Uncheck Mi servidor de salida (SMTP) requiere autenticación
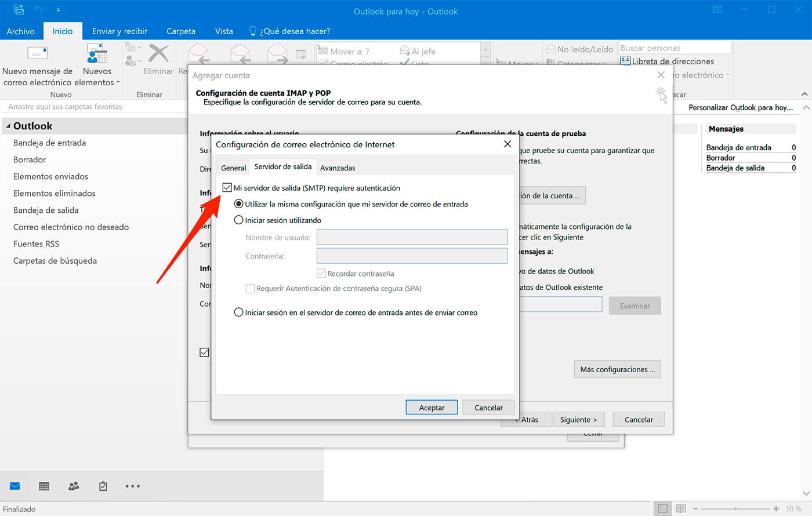Viewport: 812px width, 516px height. [227, 187]
